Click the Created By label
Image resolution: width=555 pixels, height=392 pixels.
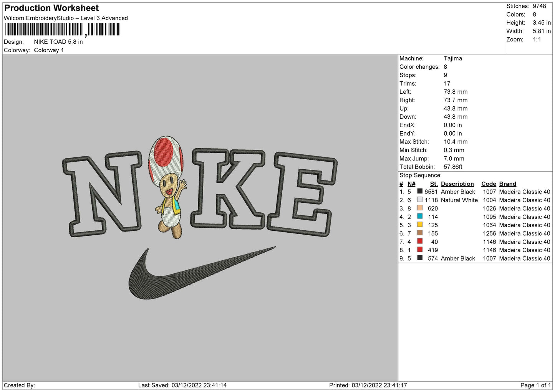(19, 385)
